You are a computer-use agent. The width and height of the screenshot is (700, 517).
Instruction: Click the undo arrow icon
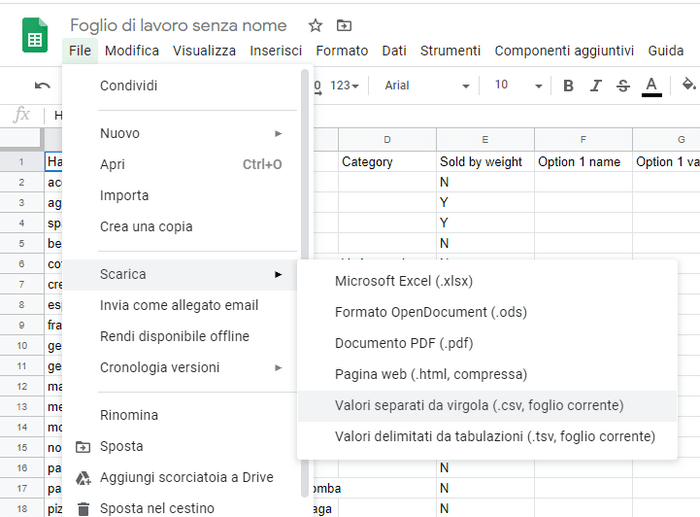click(42, 86)
